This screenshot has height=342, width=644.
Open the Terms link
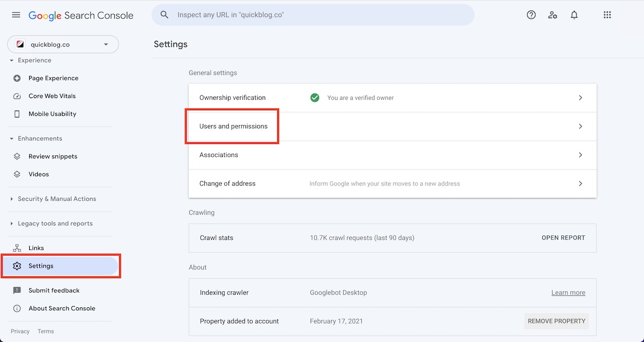coord(46,331)
